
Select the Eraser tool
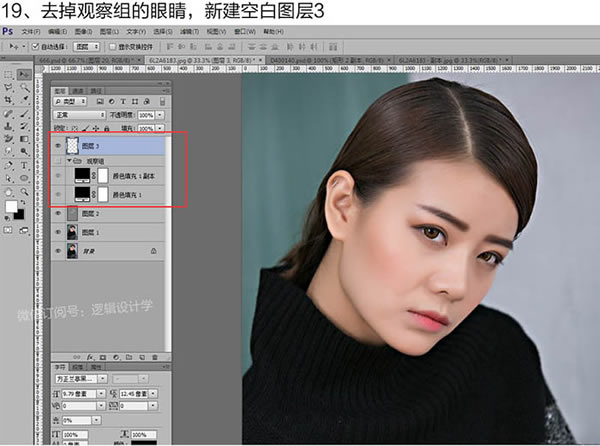point(8,139)
